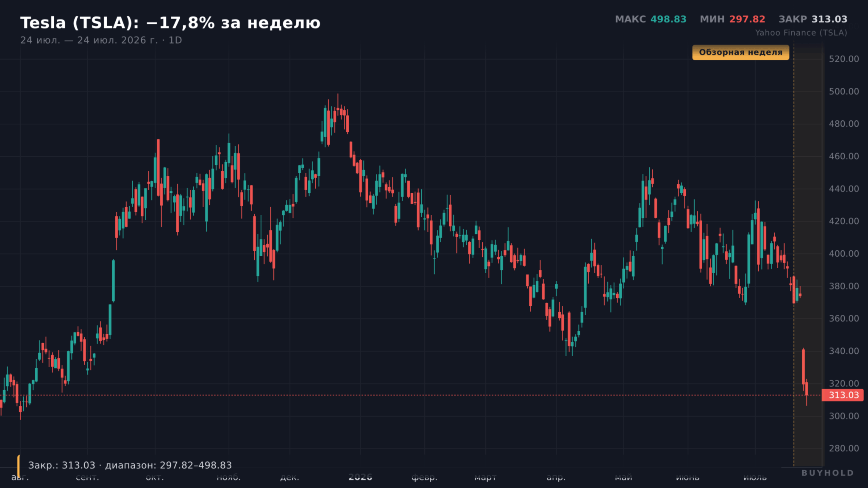Click the 300.00 price axis label

[x=844, y=416]
